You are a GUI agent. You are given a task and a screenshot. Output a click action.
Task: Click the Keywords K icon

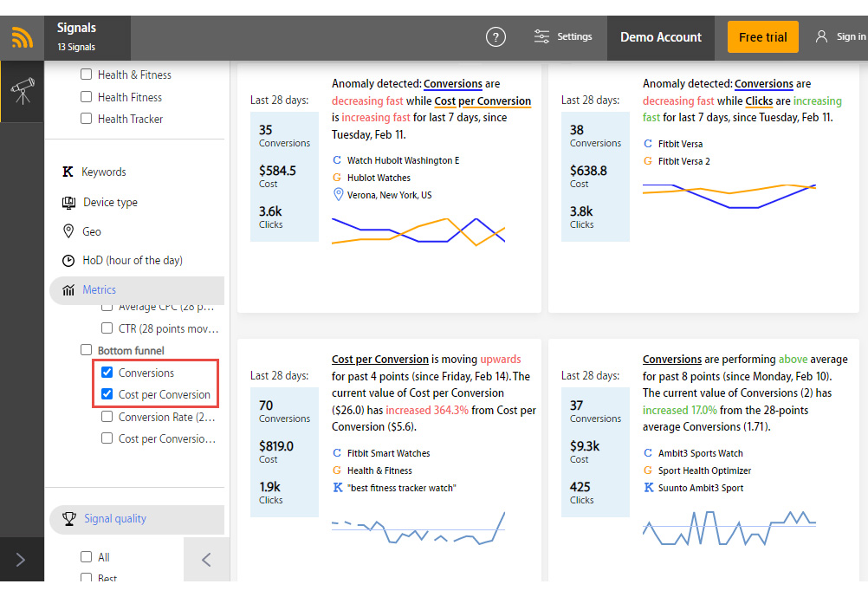68,172
